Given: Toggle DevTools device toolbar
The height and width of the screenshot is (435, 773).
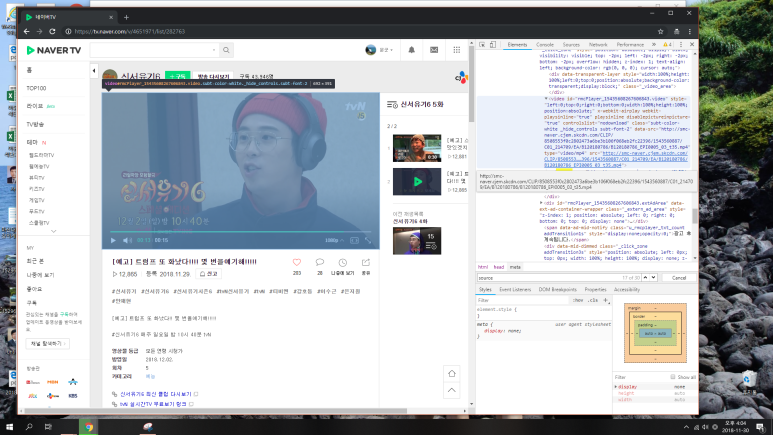Looking at the screenshot, I should [492, 44].
